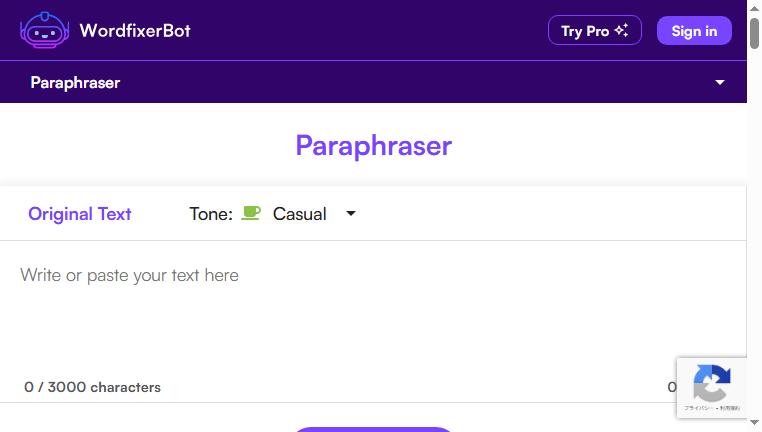Click the Sign in button
This screenshot has width=762, height=432.
point(694,31)
